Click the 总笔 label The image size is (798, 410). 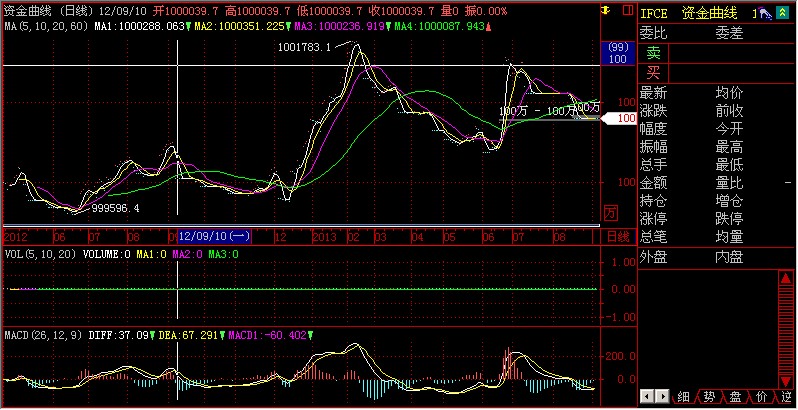point(653,237)
